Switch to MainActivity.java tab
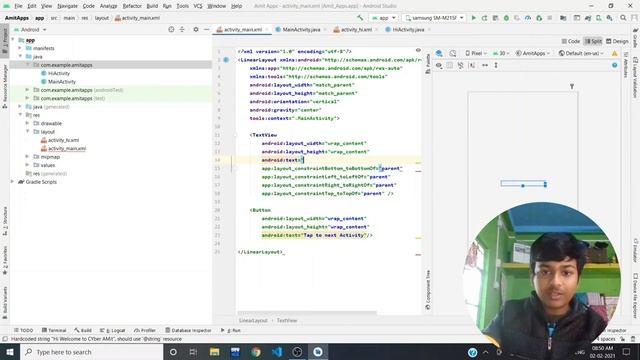Viewport: 640px width, 360px height. pos(301,30)
